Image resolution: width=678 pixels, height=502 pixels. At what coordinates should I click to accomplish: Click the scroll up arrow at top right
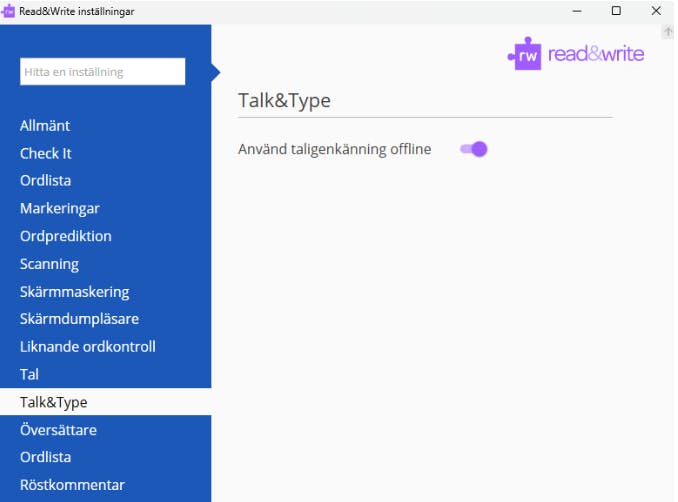click(668, 32)
